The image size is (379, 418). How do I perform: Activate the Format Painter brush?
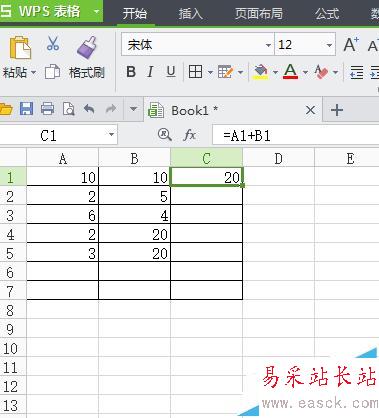(x=87, y=48)
